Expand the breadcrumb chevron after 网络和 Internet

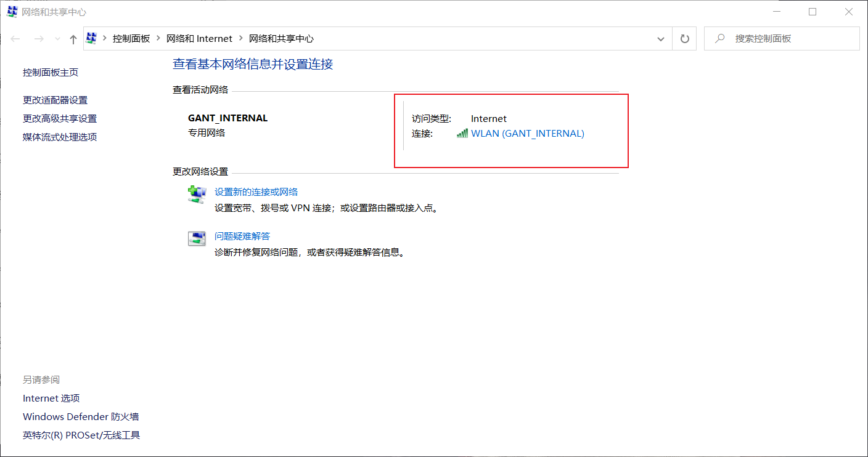[241, 38]
